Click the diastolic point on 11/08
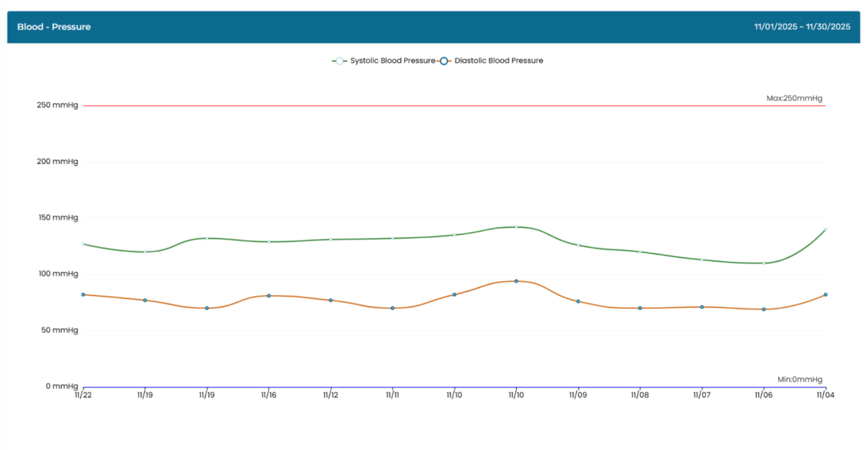The image size is (868, 450). (640, 308)
